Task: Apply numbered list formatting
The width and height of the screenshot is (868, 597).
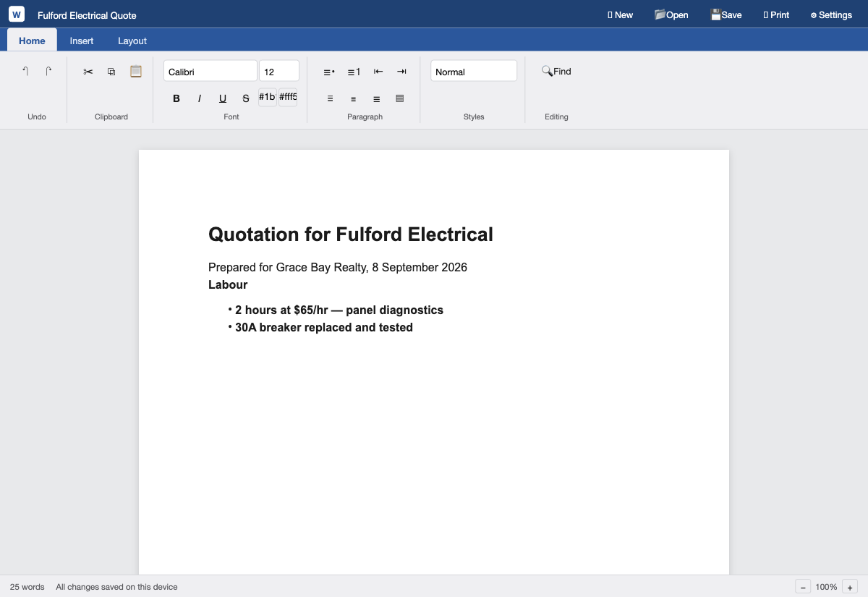Action: (x=354, y=71)
